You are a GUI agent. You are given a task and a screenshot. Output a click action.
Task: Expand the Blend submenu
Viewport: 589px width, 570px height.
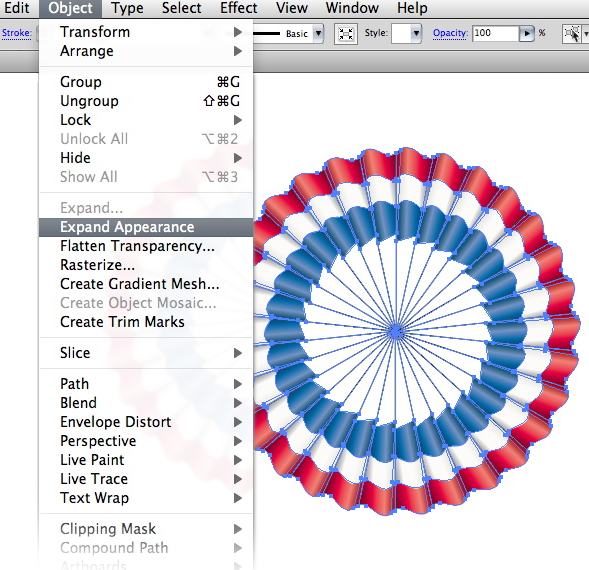(x=146, y=403)
